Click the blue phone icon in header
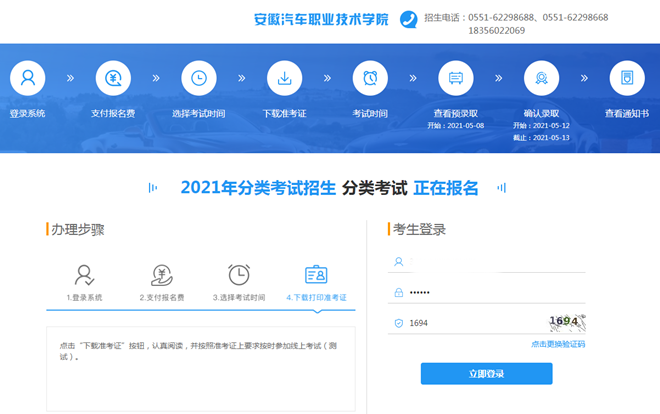660x414 pixels. click(x=408, y=20)
